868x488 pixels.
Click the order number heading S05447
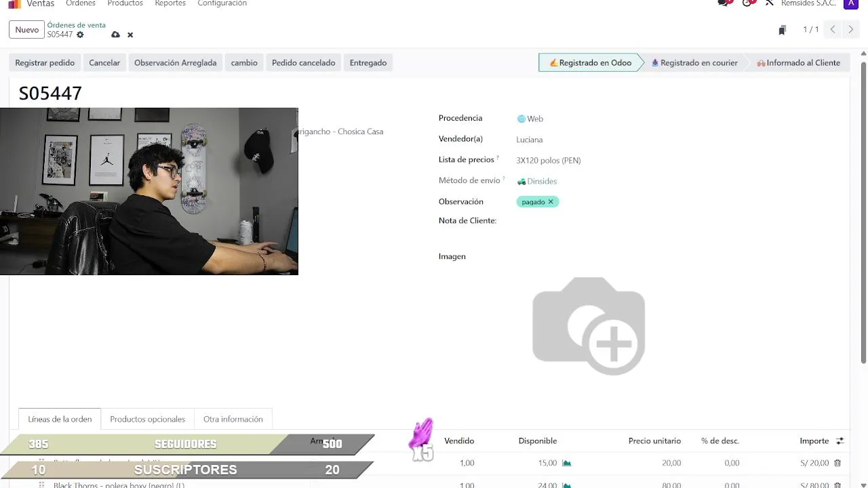coord(50,94)
